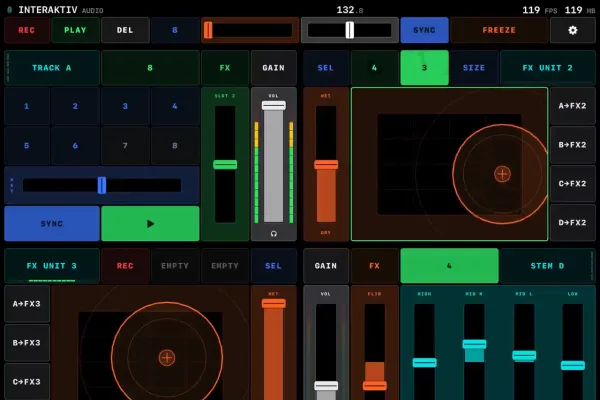600x400 pixels.
Task: Trigger pad 1 in Track A
Action: coord(27,106)
